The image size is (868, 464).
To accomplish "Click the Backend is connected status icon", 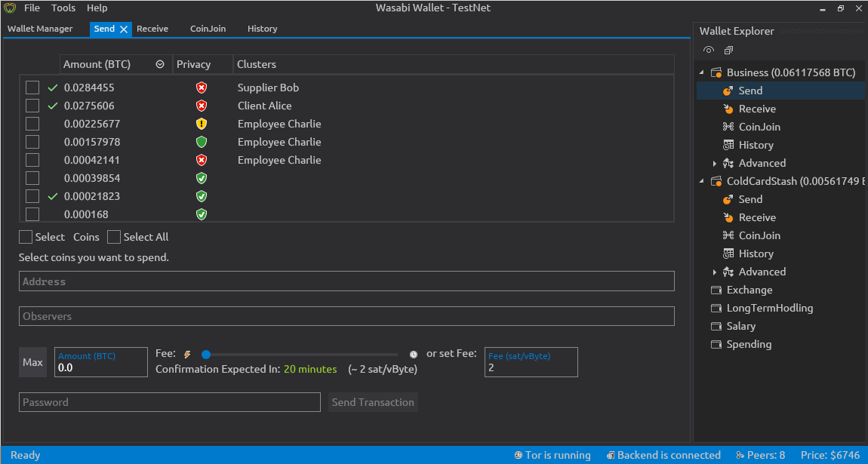I will (610, 455).
